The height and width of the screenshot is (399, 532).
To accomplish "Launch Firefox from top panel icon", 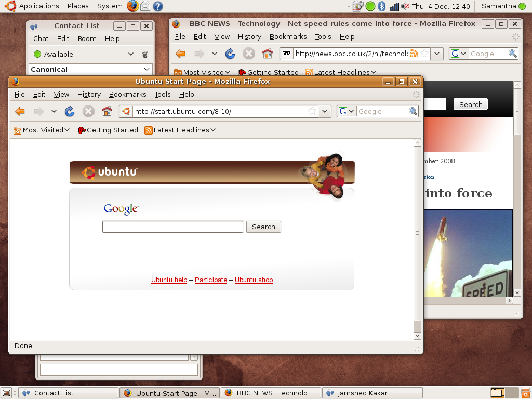I will coord(133,6).
